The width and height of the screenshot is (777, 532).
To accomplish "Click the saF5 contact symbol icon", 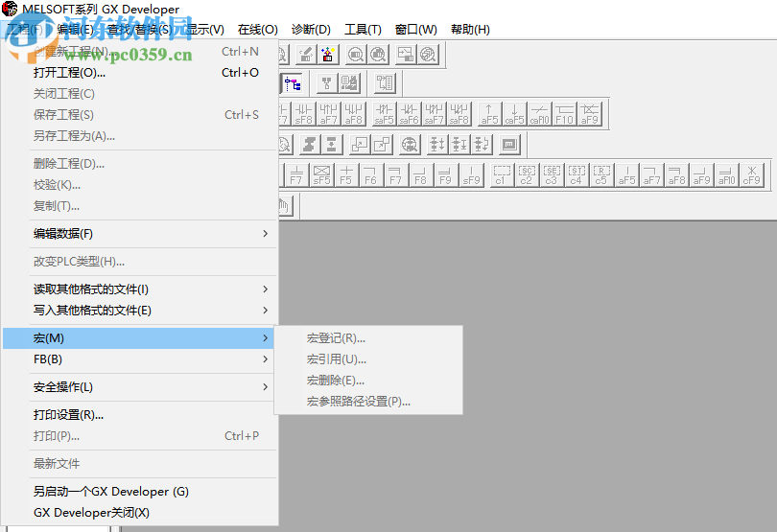I will coord(384,114).
